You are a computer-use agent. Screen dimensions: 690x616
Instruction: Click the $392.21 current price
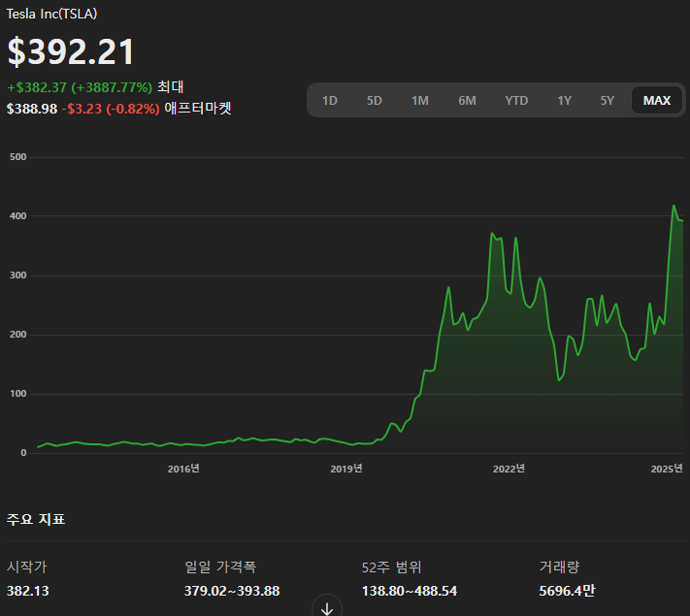(71, 52)
